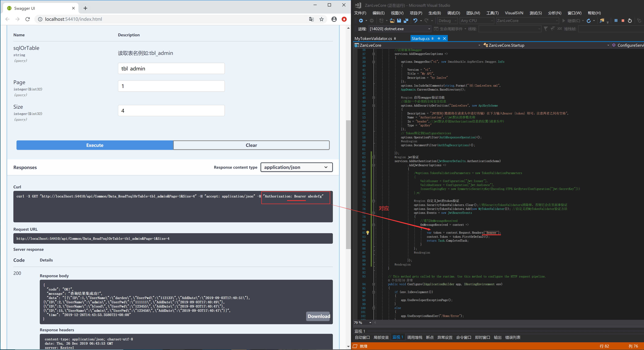Close the Swagger UI browser tab
The height and width of the screenshot is (350, 644).
[73, 8]
